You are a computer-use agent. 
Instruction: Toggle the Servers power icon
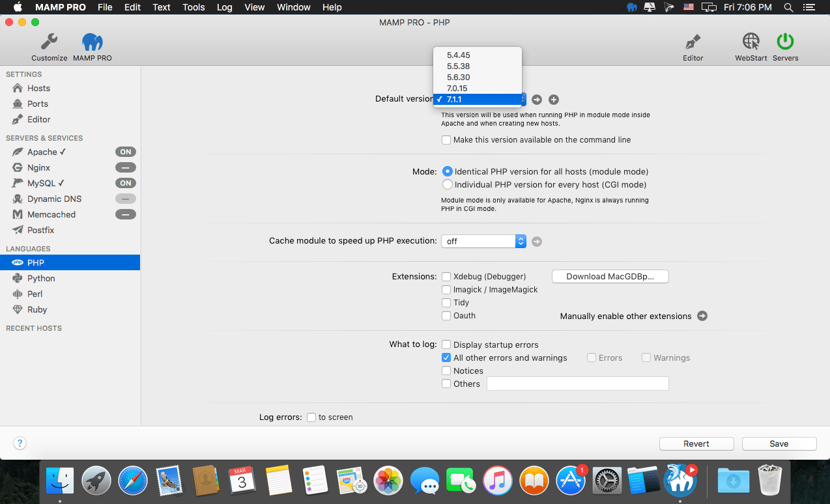pos(785,42)
